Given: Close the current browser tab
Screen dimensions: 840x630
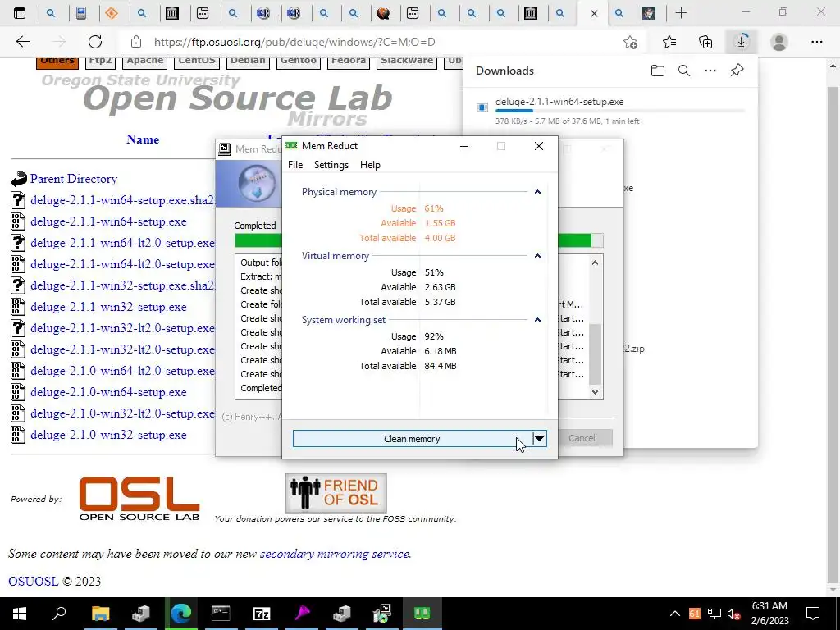Looking at the screenshot, I should tap(594, 13).
